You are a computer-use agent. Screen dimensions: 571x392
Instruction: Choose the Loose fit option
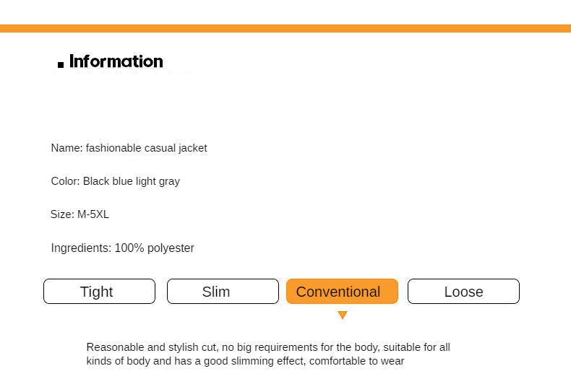point(463,291)
